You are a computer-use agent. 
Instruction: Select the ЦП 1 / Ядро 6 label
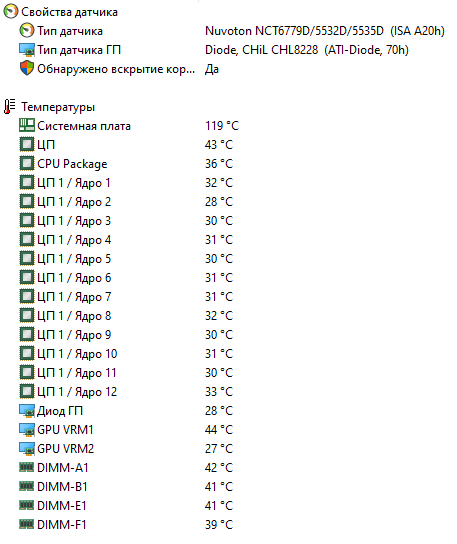click(74, 278)
